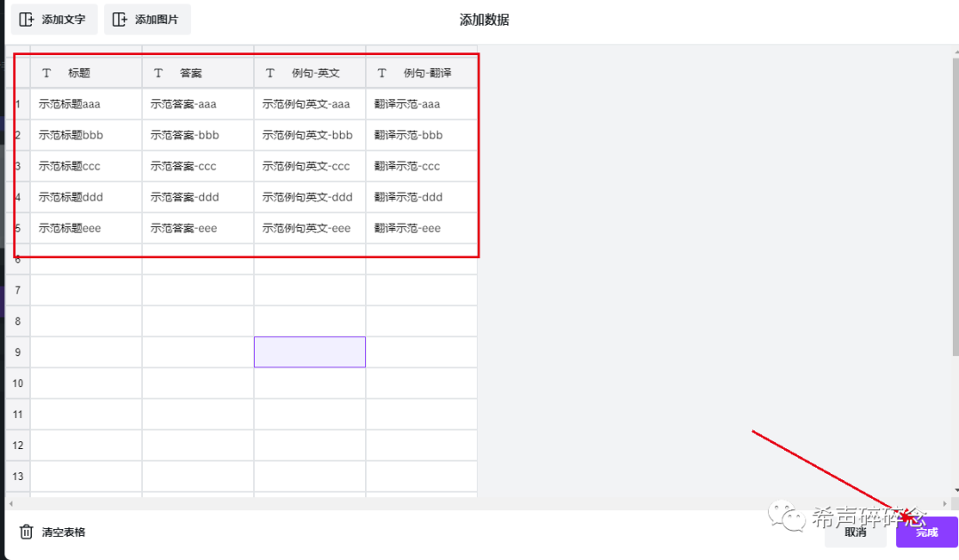Click the 取消 cancel button
This screenshot has height=560, width=959.
(855, 532)
